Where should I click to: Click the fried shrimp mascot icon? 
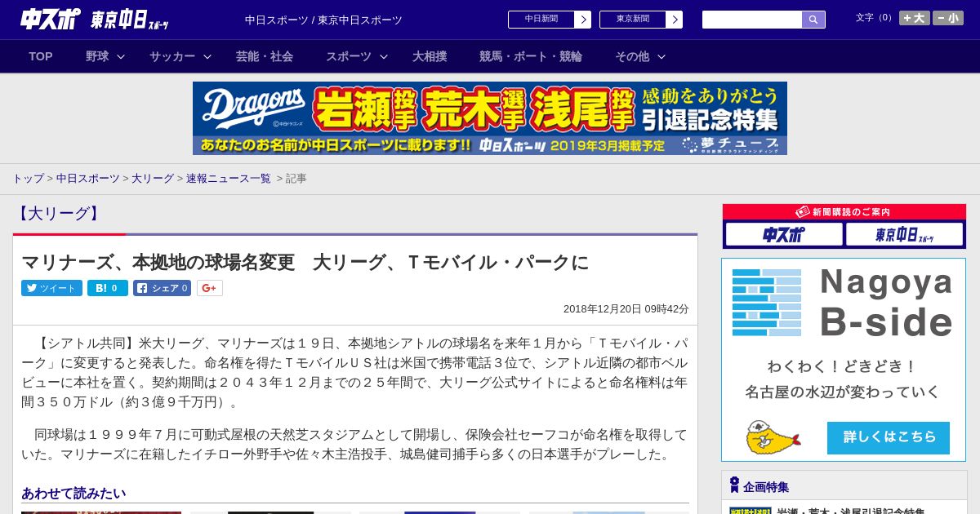coord(773,438)
